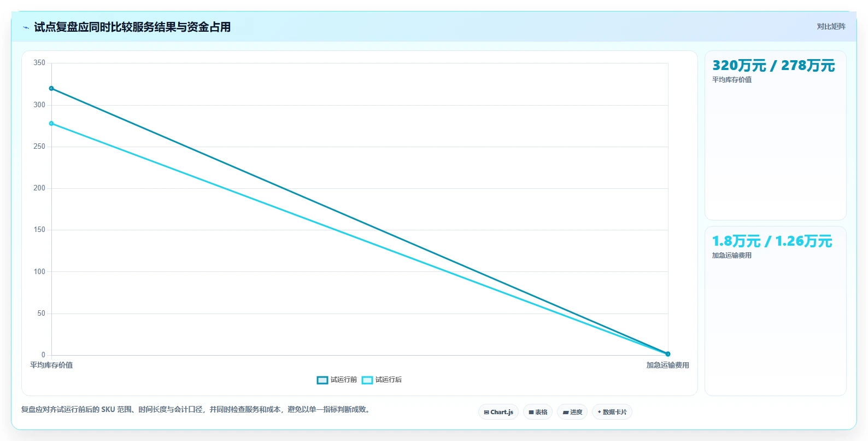Toggle the 试运行后 legend swatch
Screen dimensions: 868x441
(x=367, y=380)
